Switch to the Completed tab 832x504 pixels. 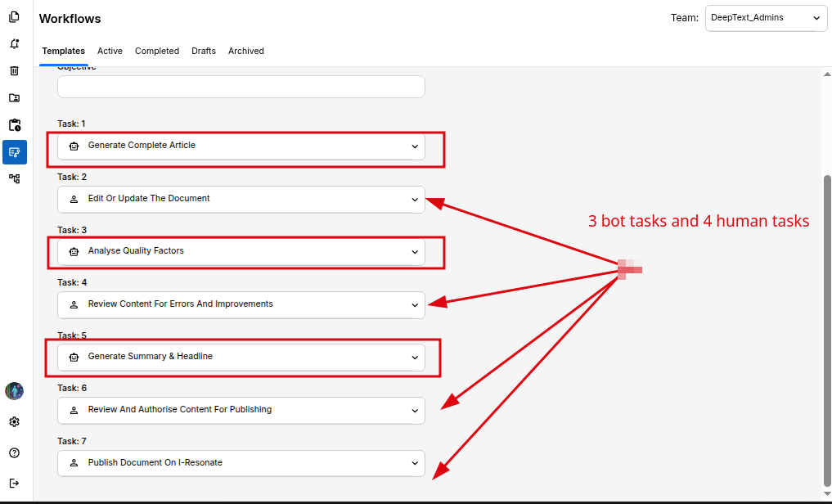157,51
